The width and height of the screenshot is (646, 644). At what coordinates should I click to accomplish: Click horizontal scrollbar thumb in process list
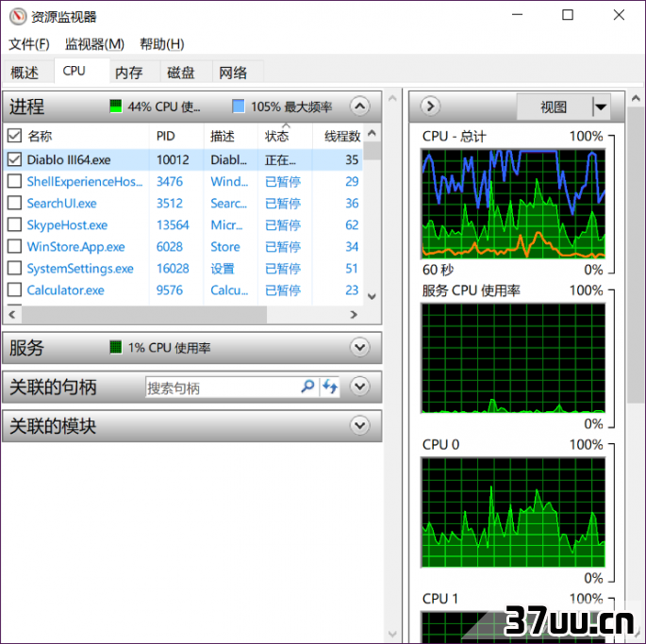(x=144, y=315)
